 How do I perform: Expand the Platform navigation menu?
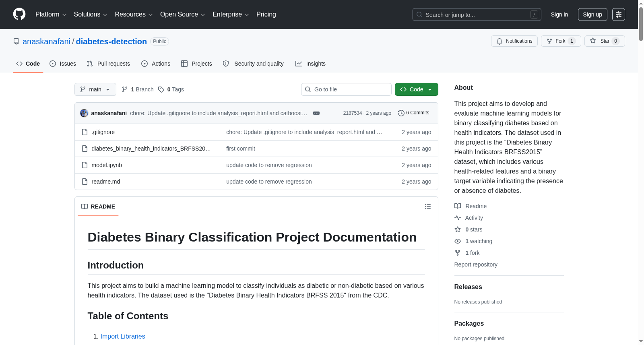51,14
